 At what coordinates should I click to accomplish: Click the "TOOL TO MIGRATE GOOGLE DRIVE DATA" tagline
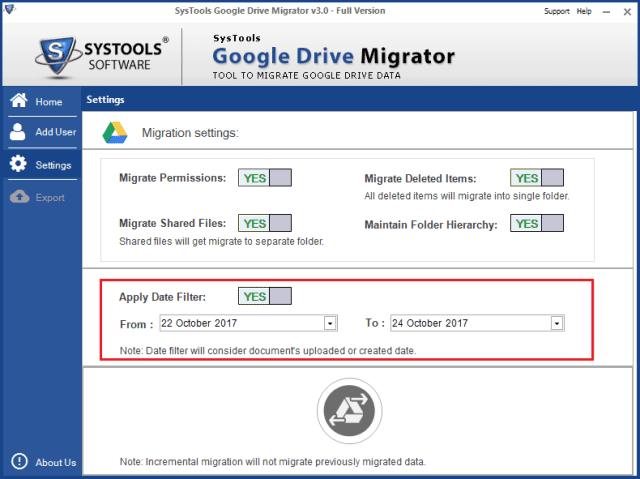[307, 75]
